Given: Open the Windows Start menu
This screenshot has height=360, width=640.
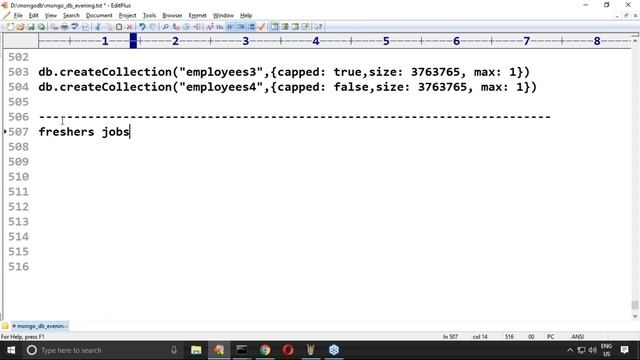Looking at the screenshot, I should point(11,350).
